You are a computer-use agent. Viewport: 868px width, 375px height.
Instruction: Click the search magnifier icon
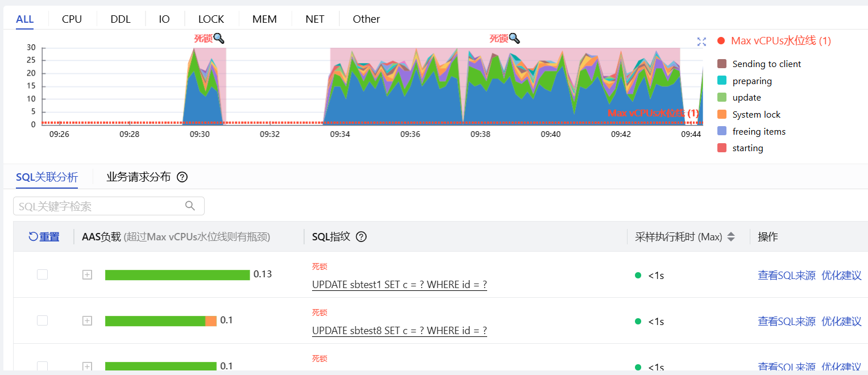coord(190,206)
